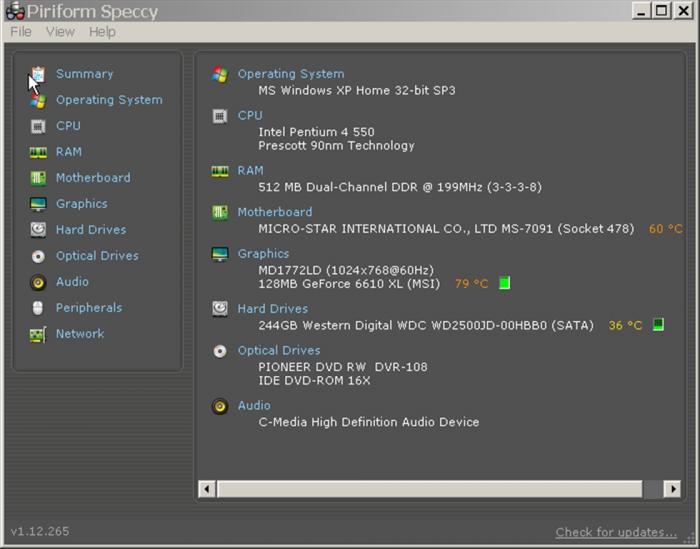Viewport: 700px width, 549px height.
Task: Click the Graphics heading in summary panel
Action: (263, 254)
